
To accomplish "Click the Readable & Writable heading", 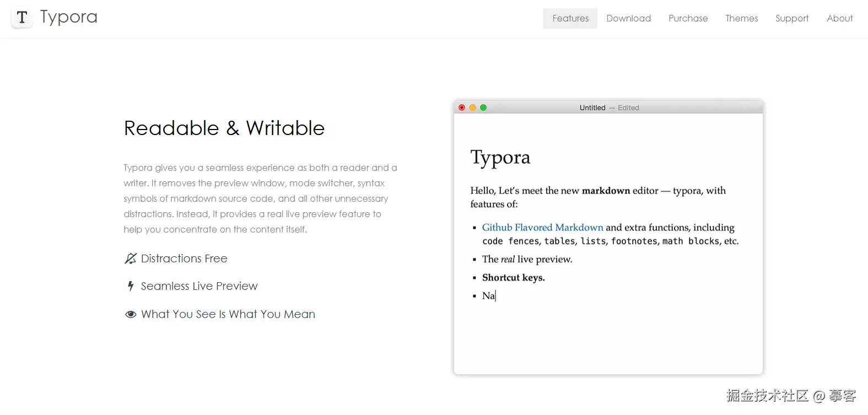I will [224, 128].
